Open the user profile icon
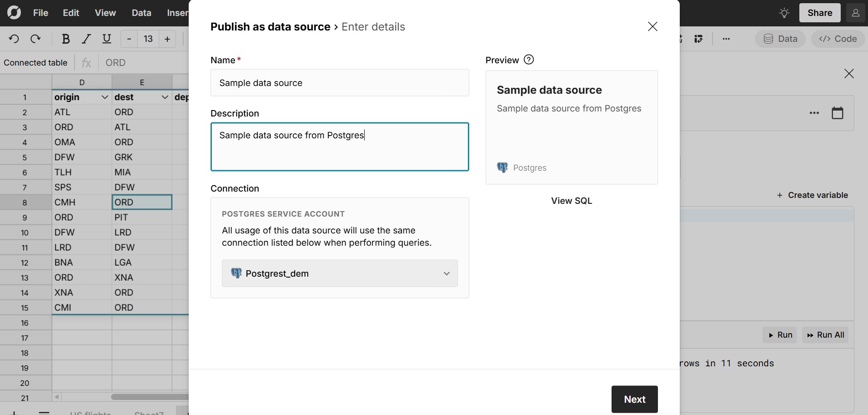This screenshot has height=415, width=868. tap(855, 13)
